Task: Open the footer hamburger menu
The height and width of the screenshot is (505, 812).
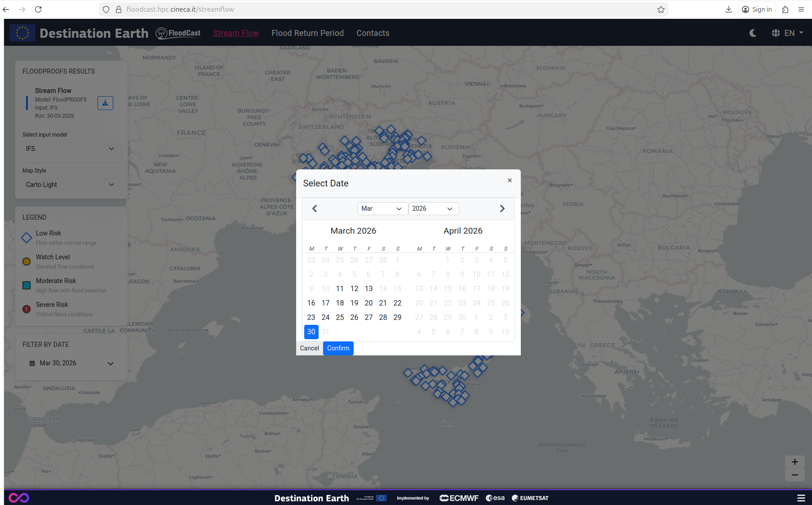Action: (x=801, y=498)
